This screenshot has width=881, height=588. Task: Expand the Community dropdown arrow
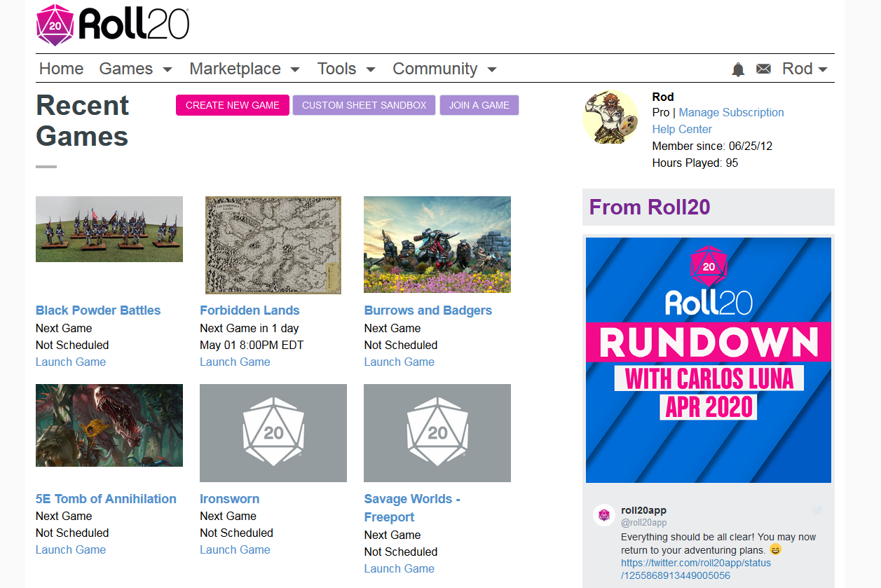(492, 69)
